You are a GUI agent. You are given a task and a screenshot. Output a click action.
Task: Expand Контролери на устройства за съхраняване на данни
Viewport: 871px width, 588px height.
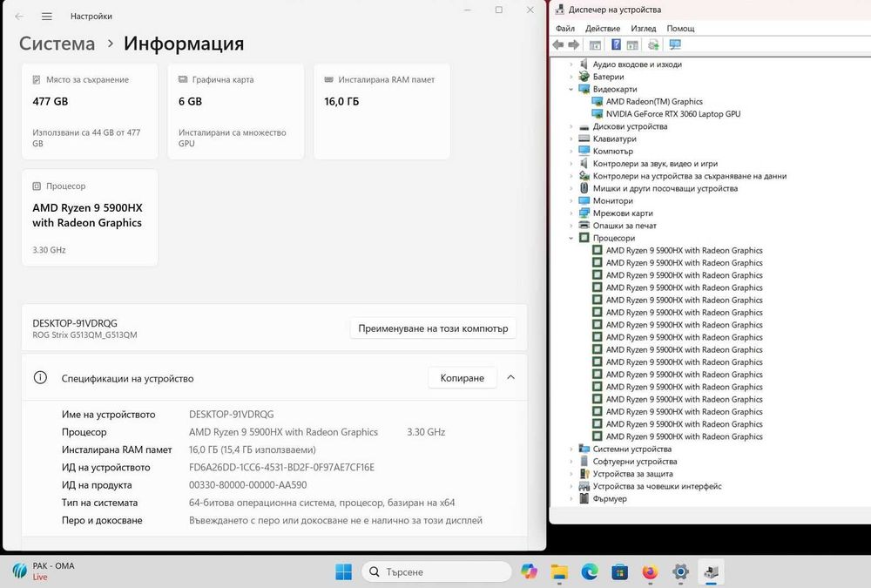571,176
